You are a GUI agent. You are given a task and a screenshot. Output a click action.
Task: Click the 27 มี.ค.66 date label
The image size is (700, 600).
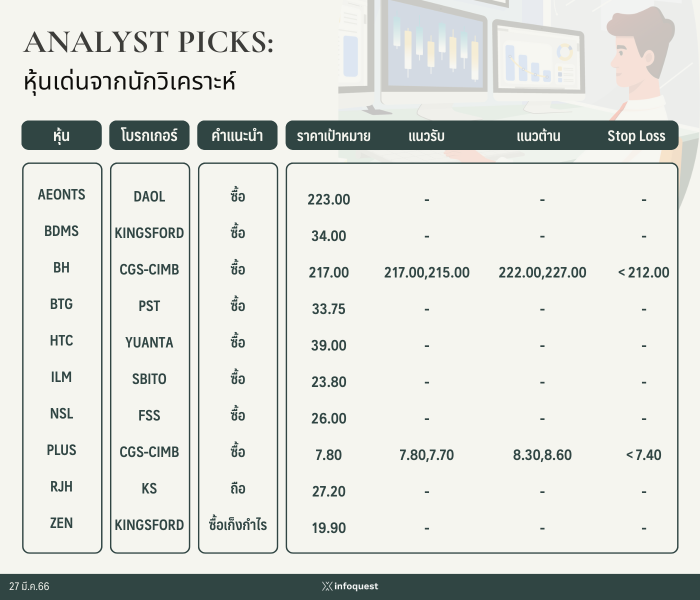coord(29,586)
